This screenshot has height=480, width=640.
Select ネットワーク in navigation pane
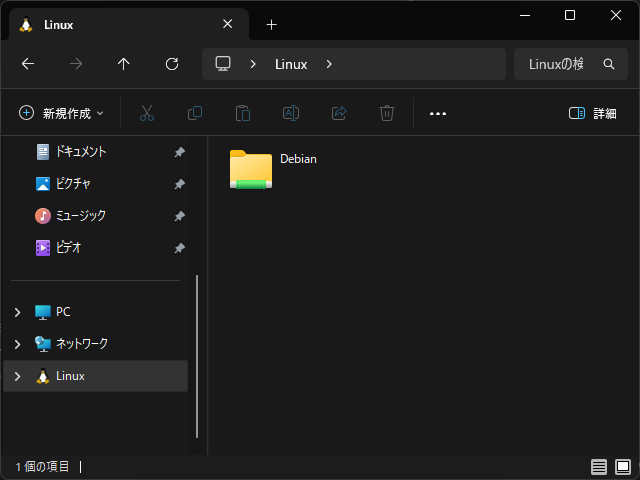[95, 344]
